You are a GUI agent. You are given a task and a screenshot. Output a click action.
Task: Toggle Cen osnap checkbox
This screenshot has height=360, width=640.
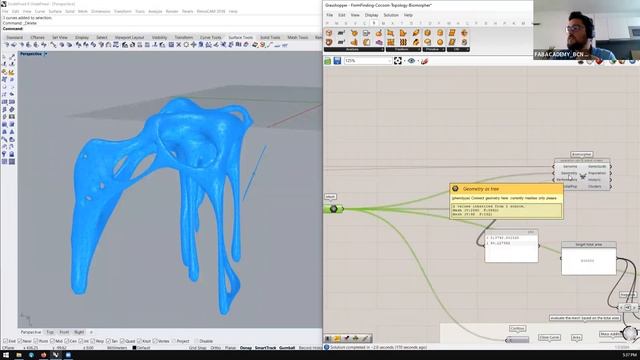[x=67, y=341]
